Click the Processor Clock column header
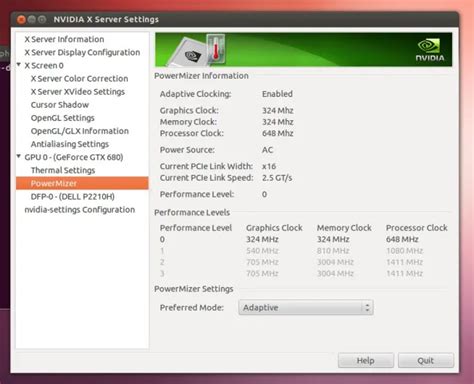The height and width of the screenshot is (384, 474). (x=417, y=228)
